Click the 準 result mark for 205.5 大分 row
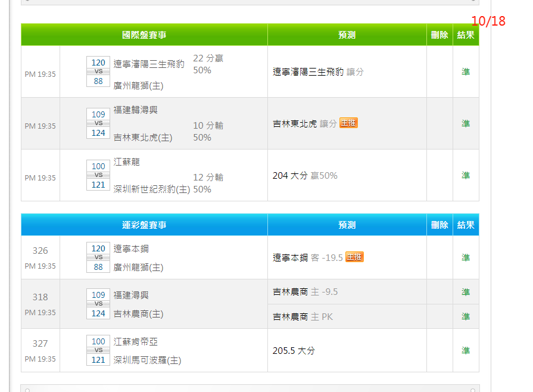This screenshot has height=392, width=533. pos(466,351)
